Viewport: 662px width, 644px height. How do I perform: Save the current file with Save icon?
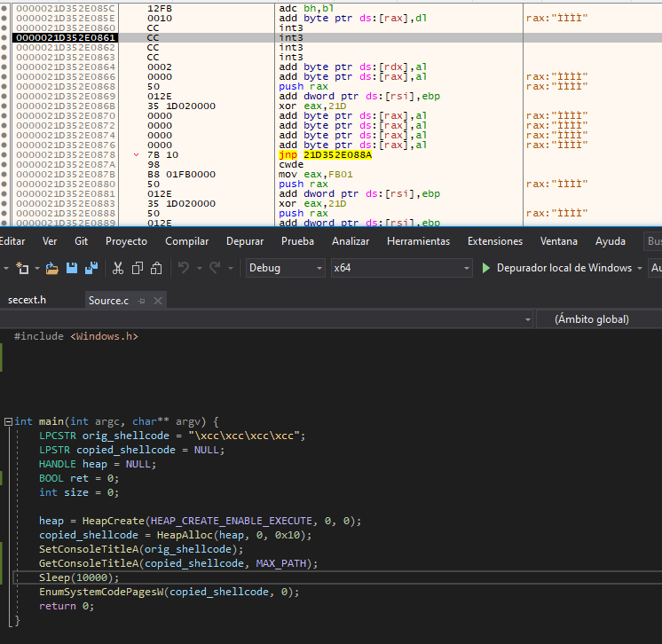click(72, 268)
